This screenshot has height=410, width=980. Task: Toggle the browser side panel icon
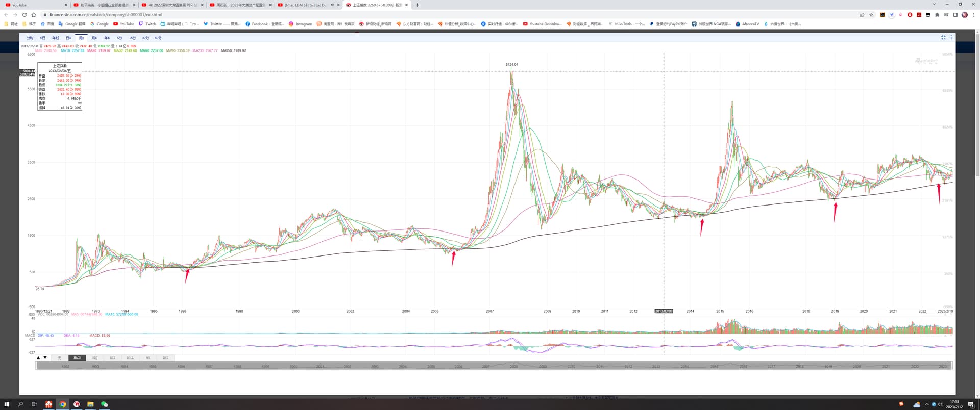[x=955, y=15]
